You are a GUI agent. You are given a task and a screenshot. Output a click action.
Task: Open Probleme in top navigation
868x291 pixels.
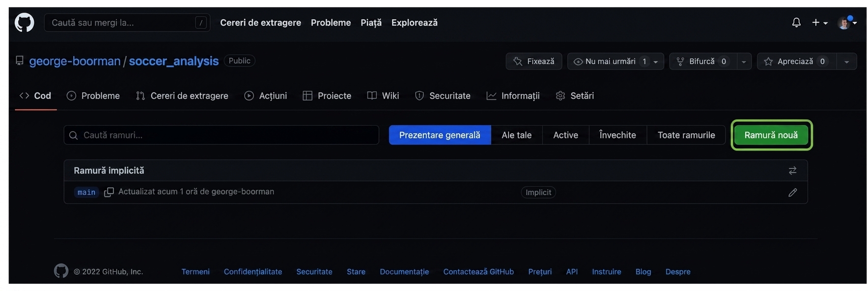[x=331, y=23]
